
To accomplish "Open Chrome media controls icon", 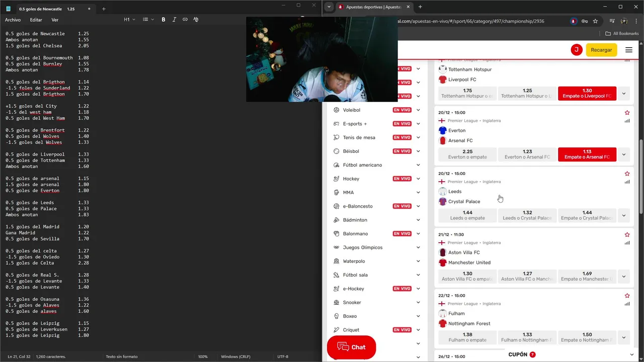I will pyautogui.click(x=612, y=21).
